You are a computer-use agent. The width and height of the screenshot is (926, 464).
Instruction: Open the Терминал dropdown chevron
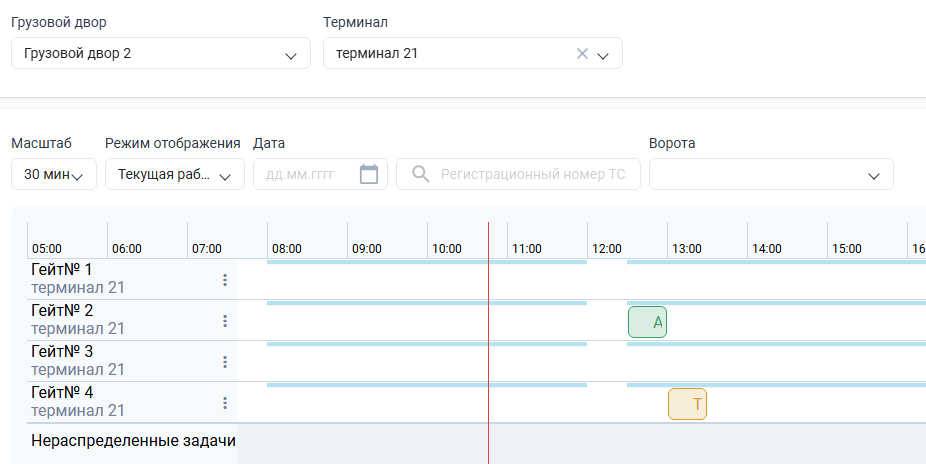(602, 55)
